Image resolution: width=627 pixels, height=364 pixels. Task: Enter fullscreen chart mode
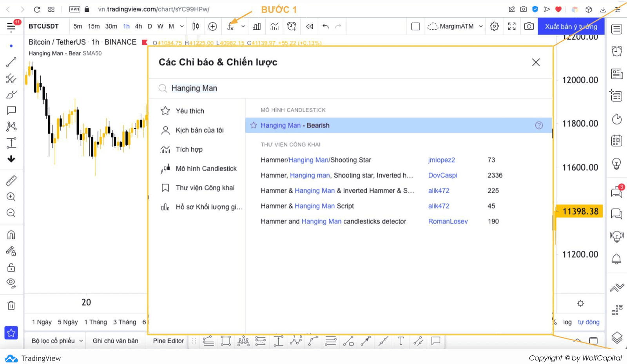pyautogui.click(x=512, y=26)
